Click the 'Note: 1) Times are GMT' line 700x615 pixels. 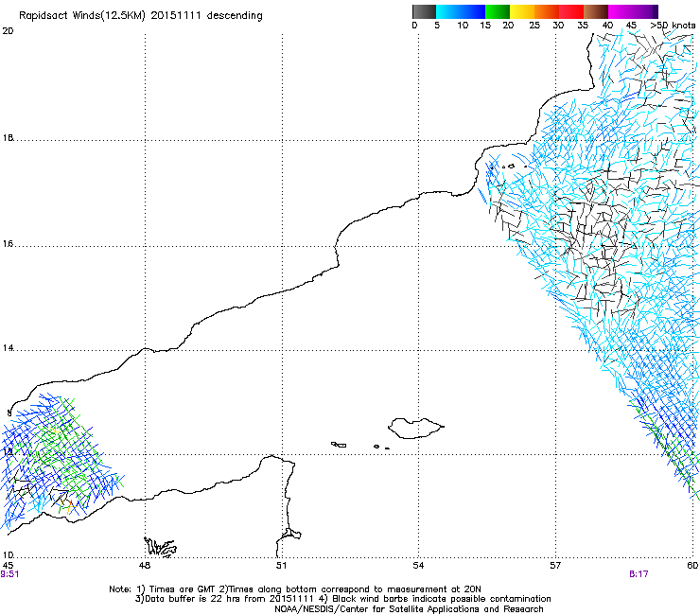coord(295,589)
